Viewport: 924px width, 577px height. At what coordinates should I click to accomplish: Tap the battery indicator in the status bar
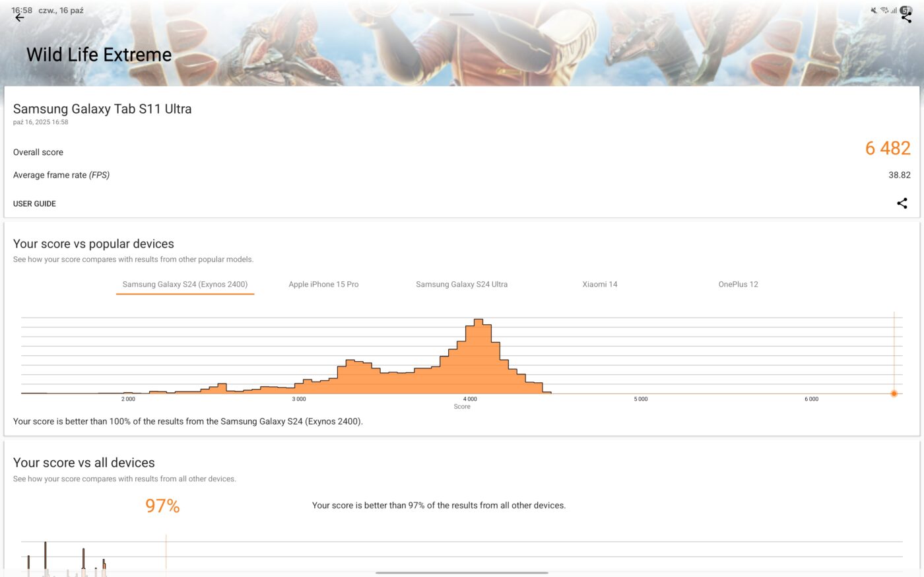click(906, 10)
